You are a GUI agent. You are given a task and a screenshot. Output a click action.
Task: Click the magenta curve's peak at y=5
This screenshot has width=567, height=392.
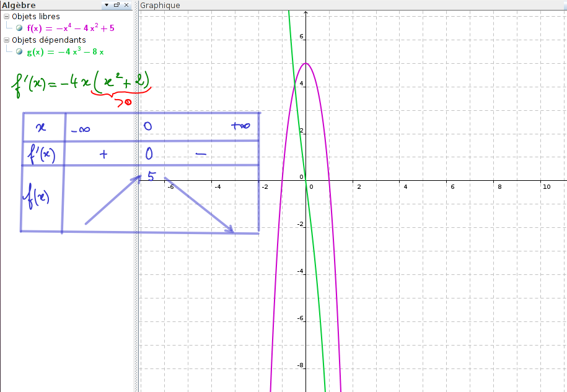(305, 63)
